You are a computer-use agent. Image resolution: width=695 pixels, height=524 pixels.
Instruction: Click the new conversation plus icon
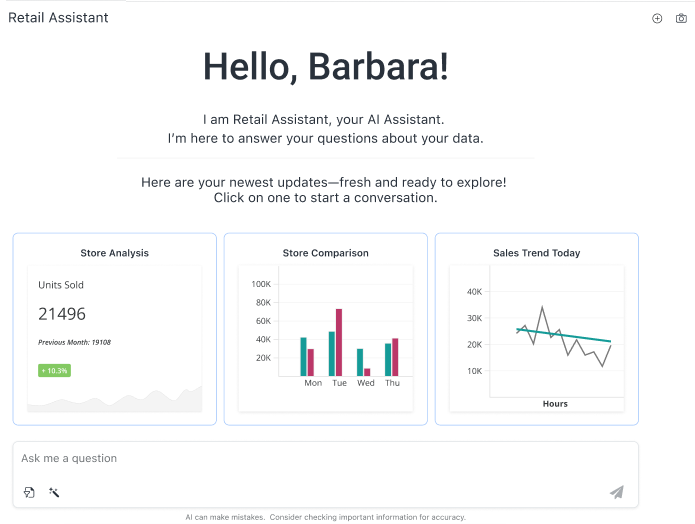657,18
